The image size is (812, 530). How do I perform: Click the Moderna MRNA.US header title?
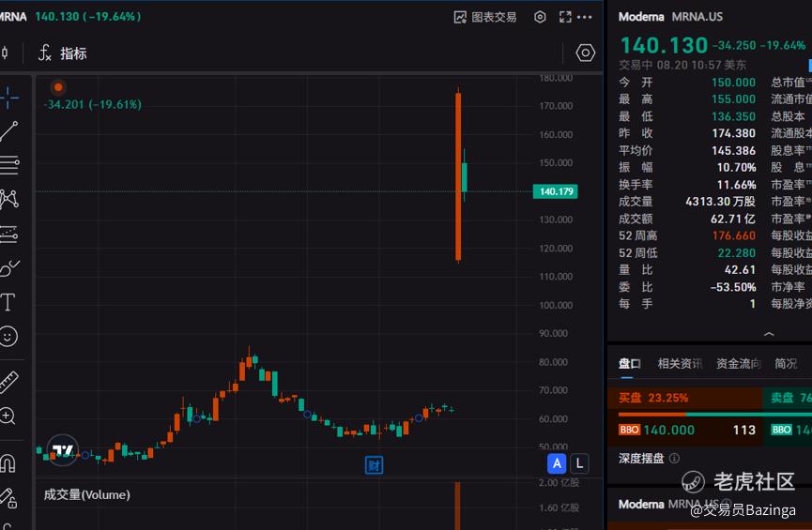pos(670,17)
